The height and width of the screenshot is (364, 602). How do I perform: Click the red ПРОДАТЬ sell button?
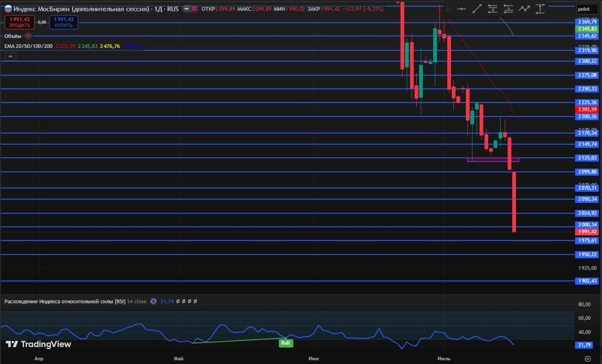tap(19, 22)
